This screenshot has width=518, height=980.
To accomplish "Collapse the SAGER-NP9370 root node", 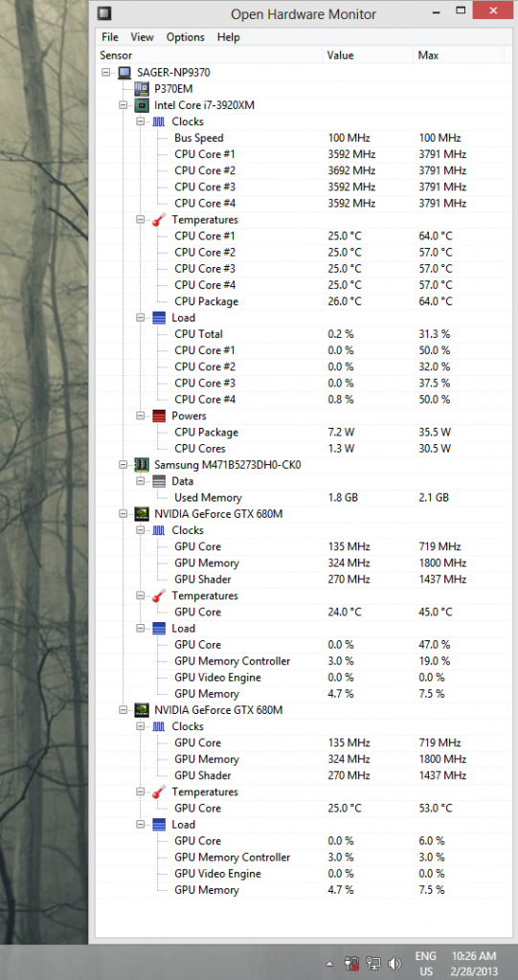I will pyautogui.click(x=105, y=73).
